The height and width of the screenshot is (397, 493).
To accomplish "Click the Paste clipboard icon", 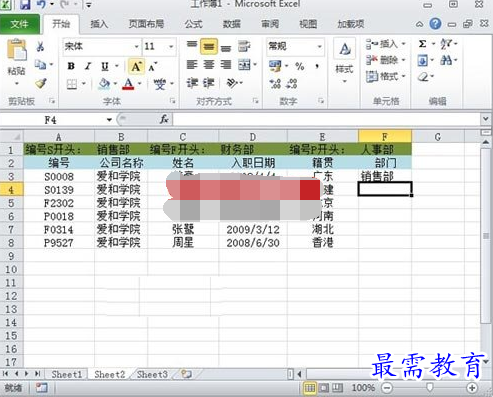I will [16, 50].
